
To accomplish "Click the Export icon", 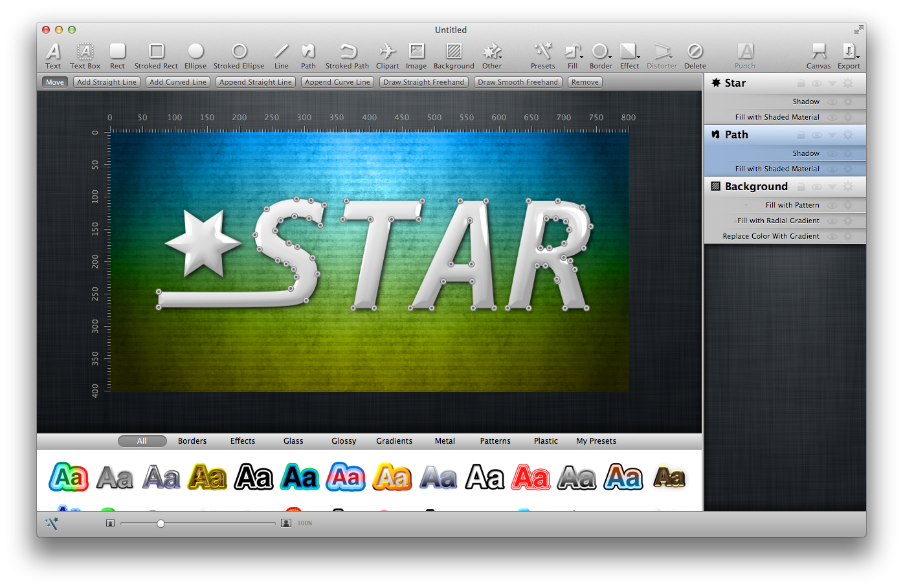I will tap(849, 52).
